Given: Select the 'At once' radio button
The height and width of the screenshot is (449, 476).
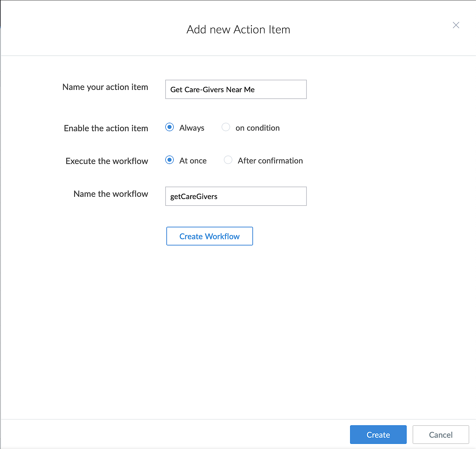Looking at the screenshot, I should [170, 160].
